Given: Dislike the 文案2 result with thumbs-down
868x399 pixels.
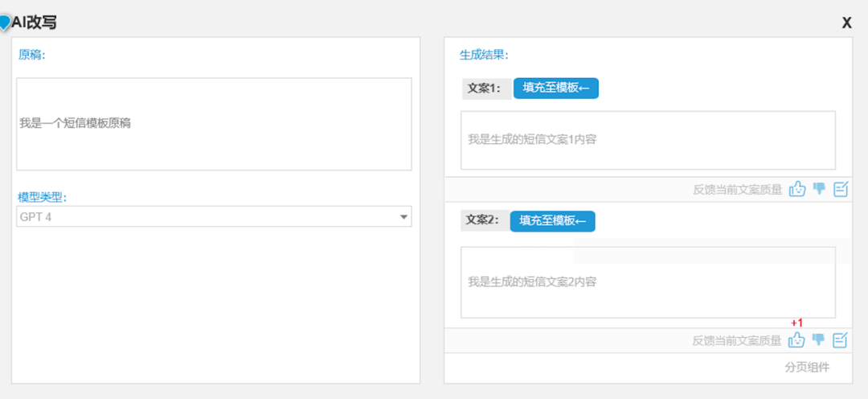Looking at the screenshot, I should [x=818, y=339].
